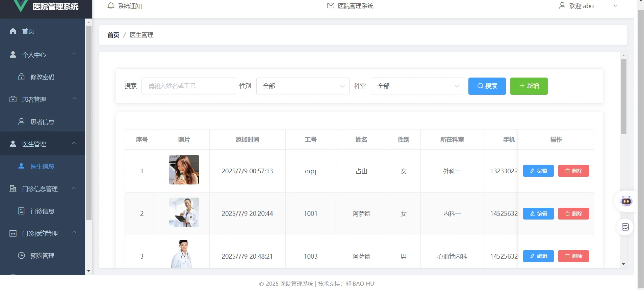Click the sidebar scrollbar down arrow

(88, 271)
